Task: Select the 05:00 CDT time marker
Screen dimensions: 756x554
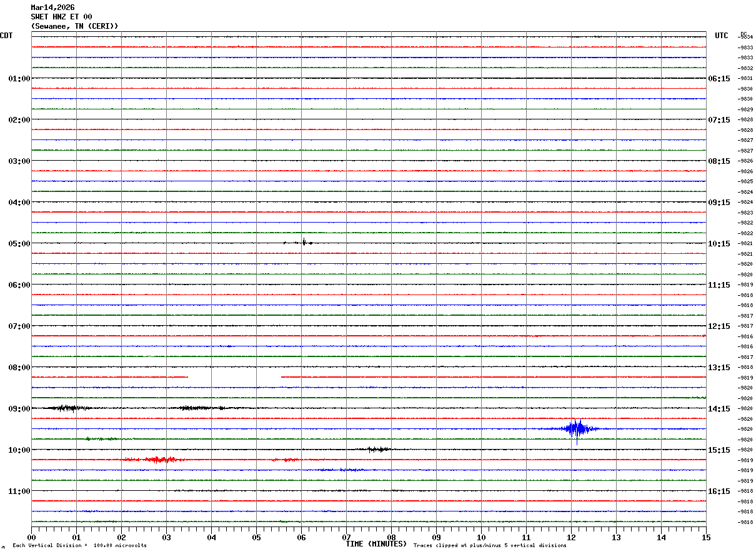Action: coord(19,244)
